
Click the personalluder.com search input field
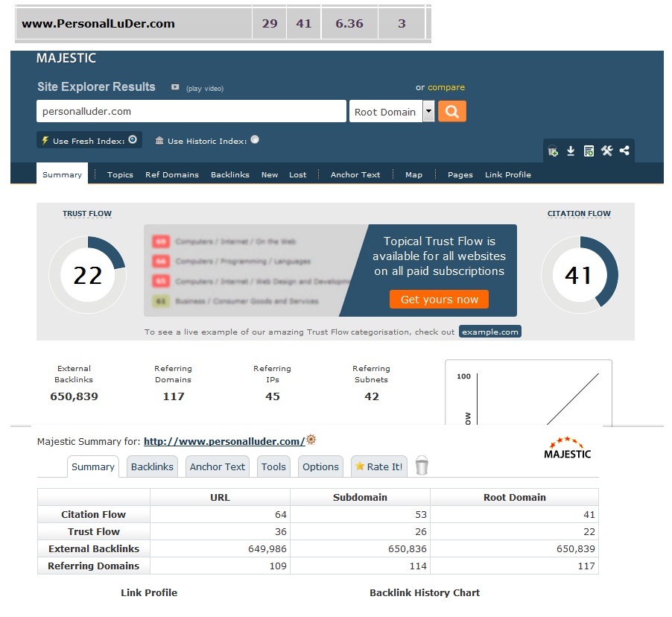[191, 112]
